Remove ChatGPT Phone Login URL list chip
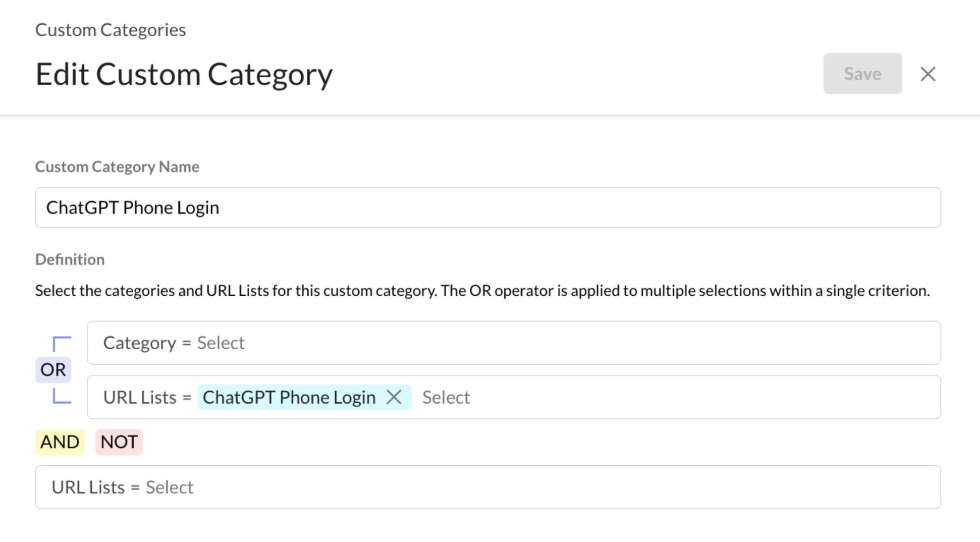This screenshot has height=542, width=980. point(394,397)
